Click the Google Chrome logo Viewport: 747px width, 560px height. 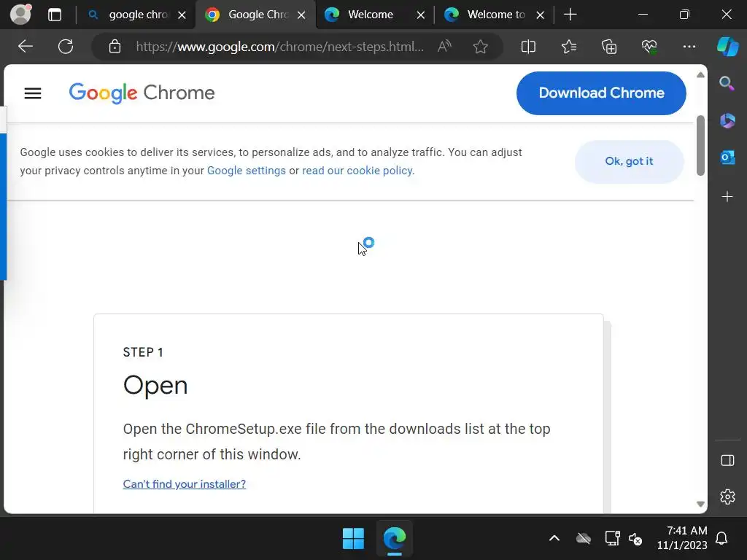pyautogui.click(x=142, y=93)
